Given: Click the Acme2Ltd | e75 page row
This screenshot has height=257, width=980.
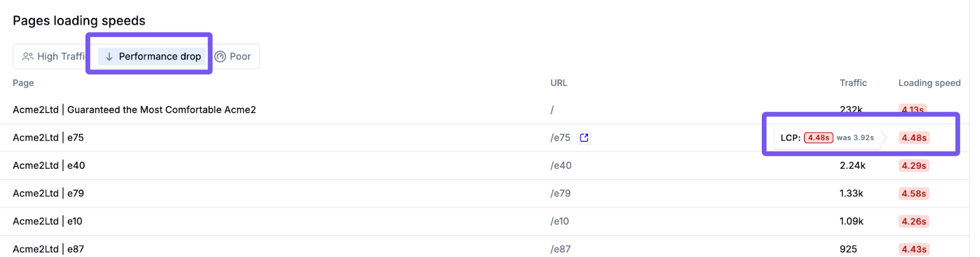Looking at the screenshot, I should point(48,137).
